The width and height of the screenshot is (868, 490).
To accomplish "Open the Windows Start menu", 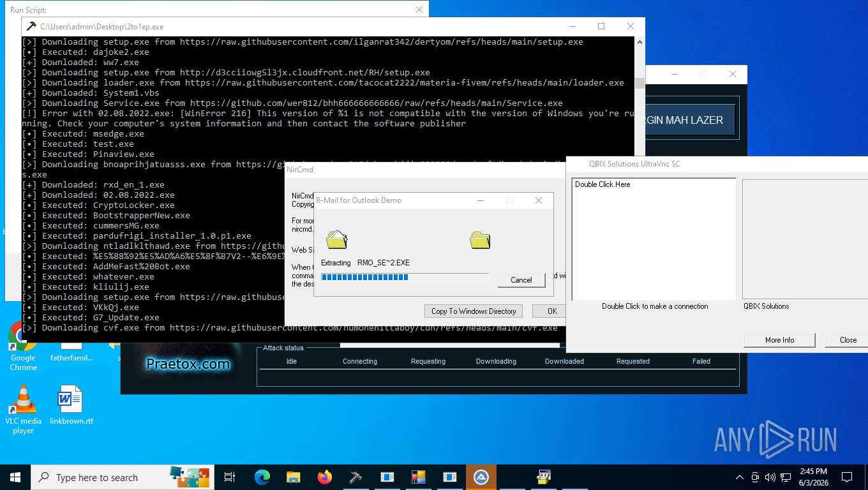I will (15, 477).
